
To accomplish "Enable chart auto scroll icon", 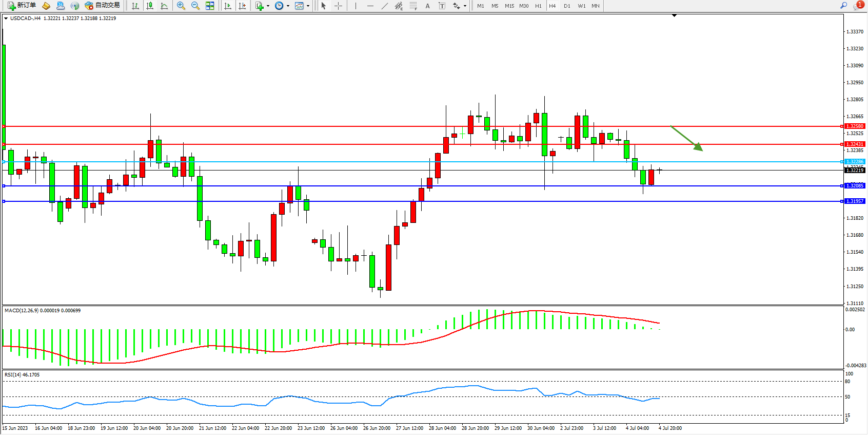I will tap(228, 6).
